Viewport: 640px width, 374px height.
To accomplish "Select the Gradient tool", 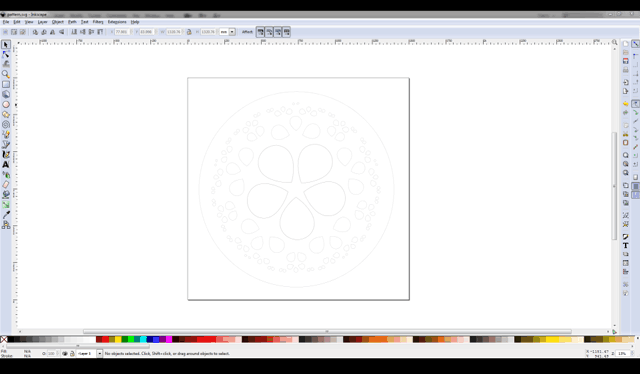I will 6,205.
